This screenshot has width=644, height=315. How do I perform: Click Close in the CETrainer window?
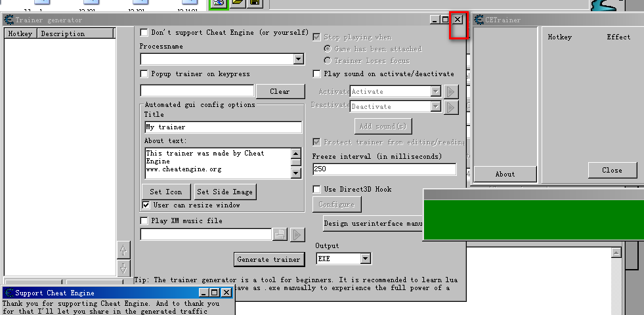click(612, 171)
